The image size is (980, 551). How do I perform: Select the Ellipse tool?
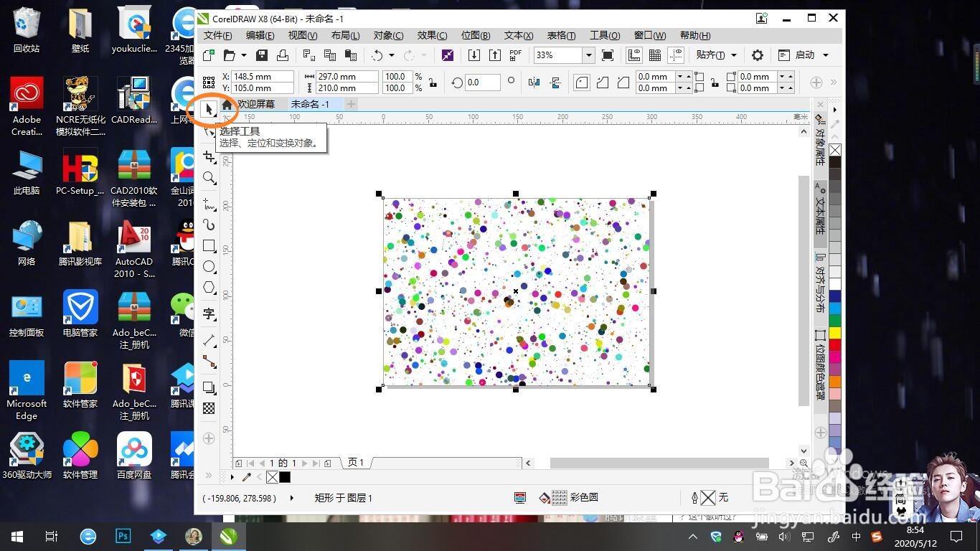point(209,267)
